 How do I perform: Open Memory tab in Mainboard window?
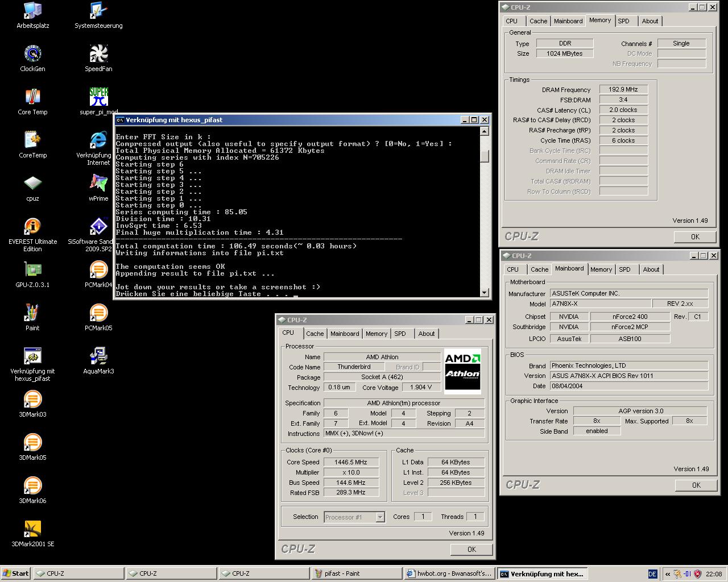pyautogui.click(x=601, y=270)
